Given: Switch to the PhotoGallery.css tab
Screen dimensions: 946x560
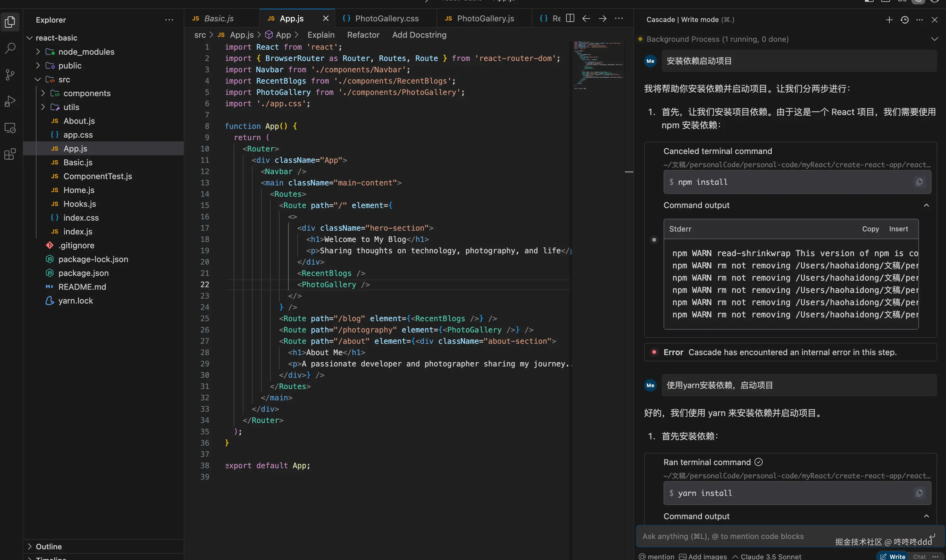Looking at the screenshot, I should (x=386, y=19).
